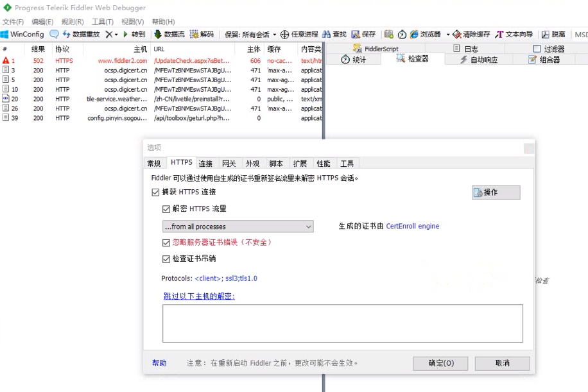Click the camera screenshot toolbar icon
The width and height of the screenshot is (588, 392).
389,34
